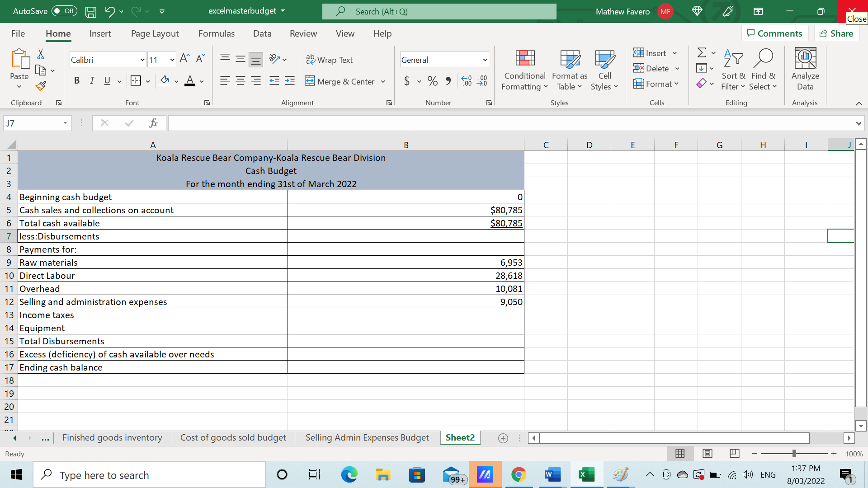The image size is (868, 488).
Task: Switch to the Data ribbon tab
Action: [262, 33]
